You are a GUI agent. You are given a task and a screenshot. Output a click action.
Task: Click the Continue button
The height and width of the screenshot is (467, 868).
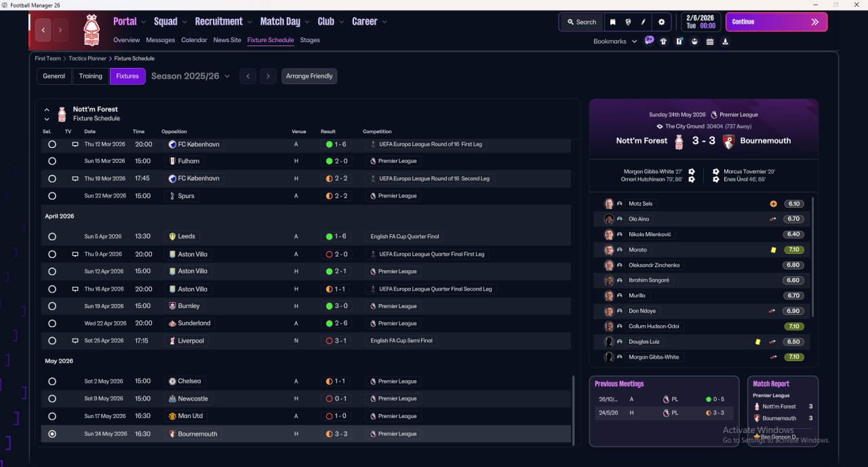coord(776,22)
